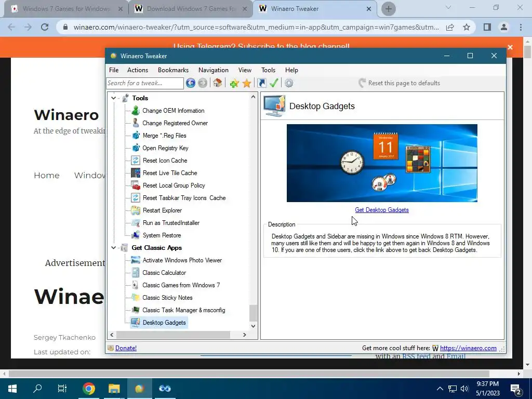
Task: Open settings gear icon in Winaero toolbar
Action: [289, 83]
